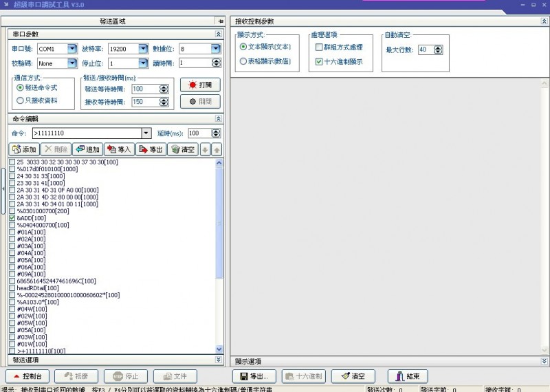
Task: Select command #04W[100]
Action: tap(32, 309)
